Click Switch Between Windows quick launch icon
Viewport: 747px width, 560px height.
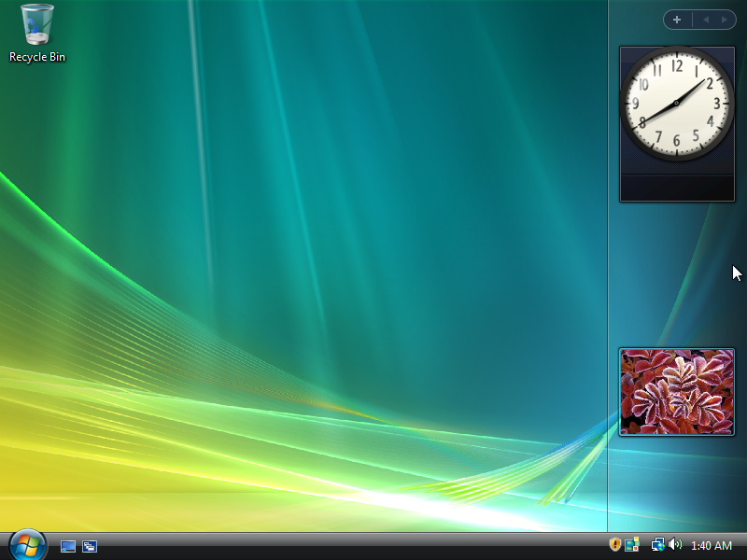(x=90, y=546)
